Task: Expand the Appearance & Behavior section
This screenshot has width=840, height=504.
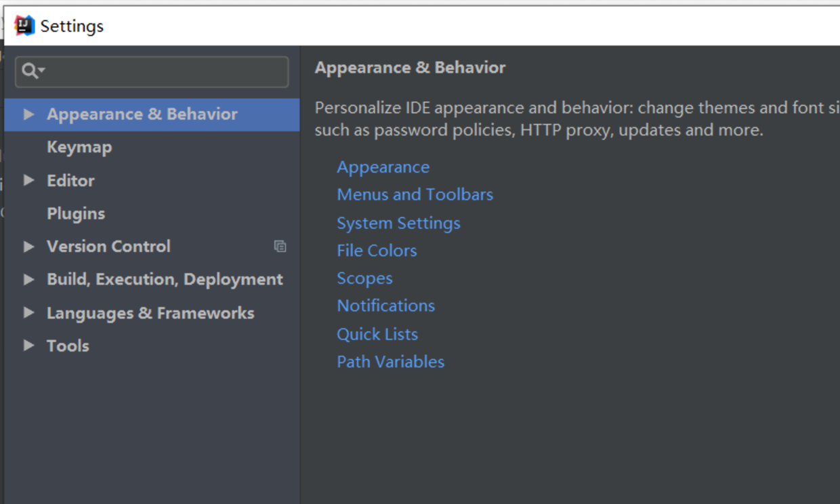Action: 28,114
